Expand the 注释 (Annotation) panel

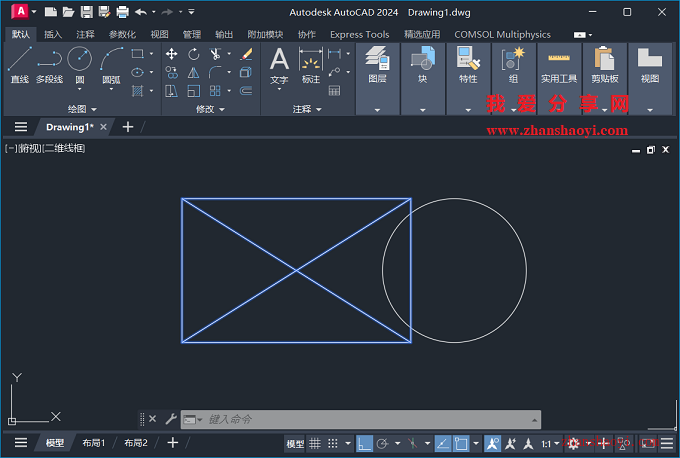click(x=307, y=109)
